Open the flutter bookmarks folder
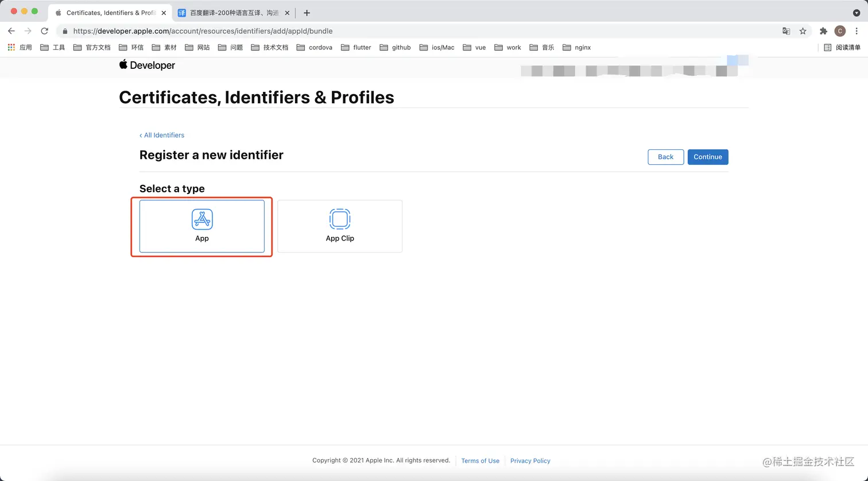Viewport: 868px width, 481px height. coord(356,48)
